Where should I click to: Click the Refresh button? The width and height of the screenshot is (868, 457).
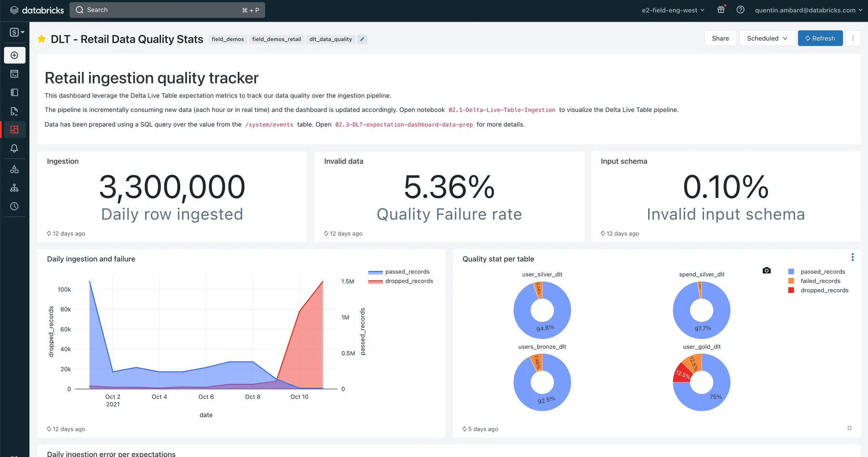[x=820, y=39]
